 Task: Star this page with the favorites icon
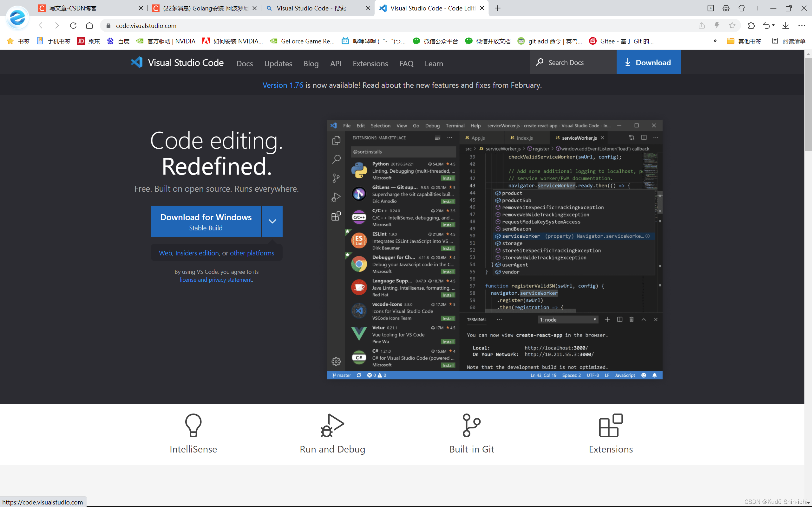click(732, 25)
